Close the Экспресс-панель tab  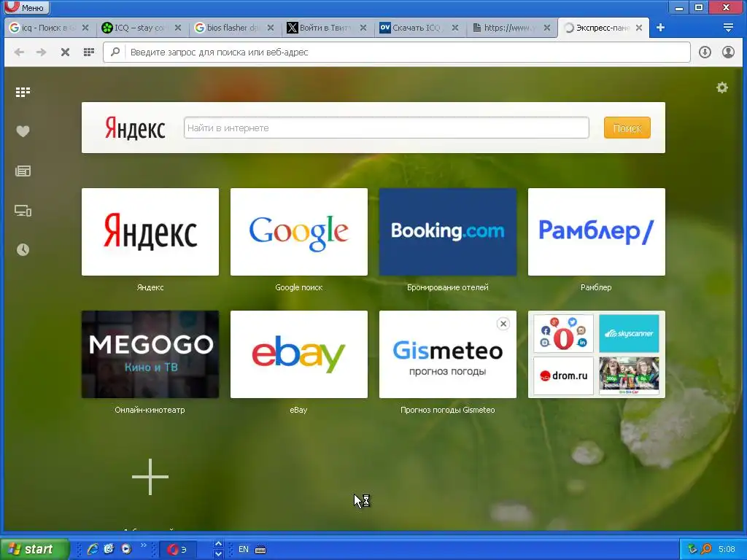click(x=639, y=28)
